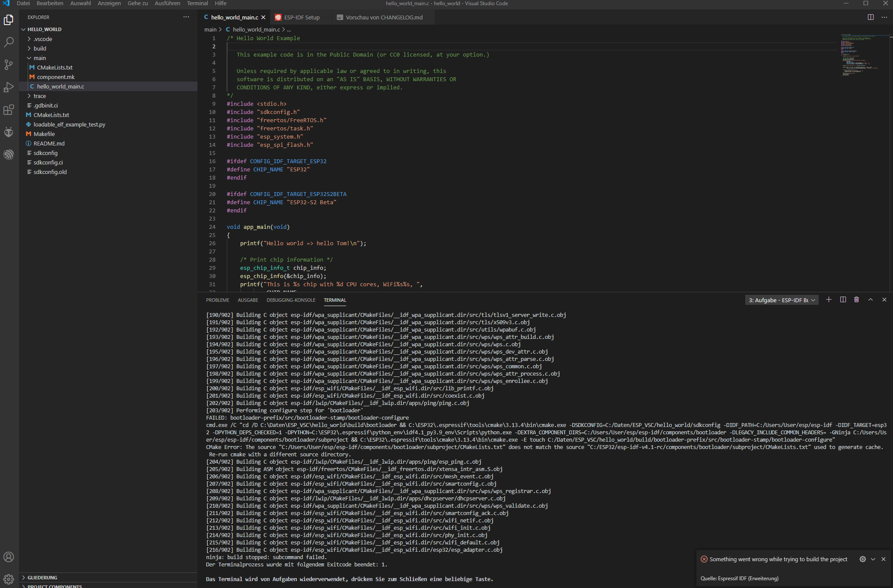Open the Explorer view in activity bar
893x588 pixels.
coord(9,20)
